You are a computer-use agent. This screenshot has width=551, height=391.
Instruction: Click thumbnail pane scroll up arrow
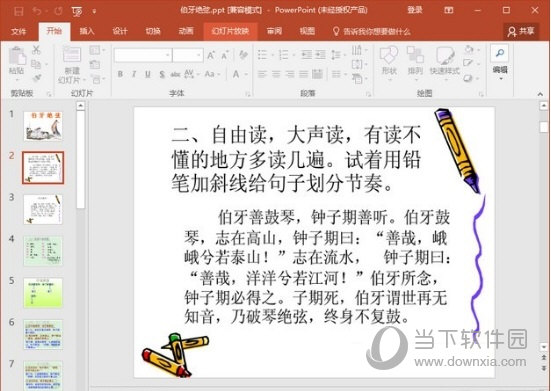click(x=81, y=105)
